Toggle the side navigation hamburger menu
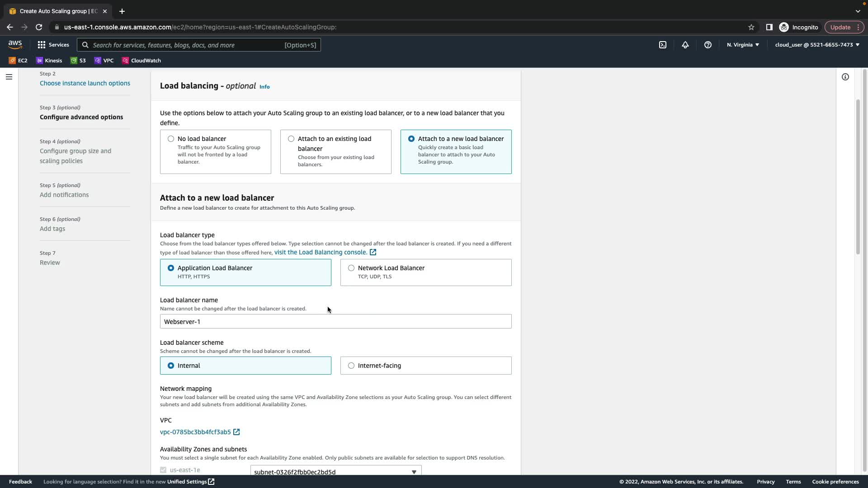 [x=9, y=77]
